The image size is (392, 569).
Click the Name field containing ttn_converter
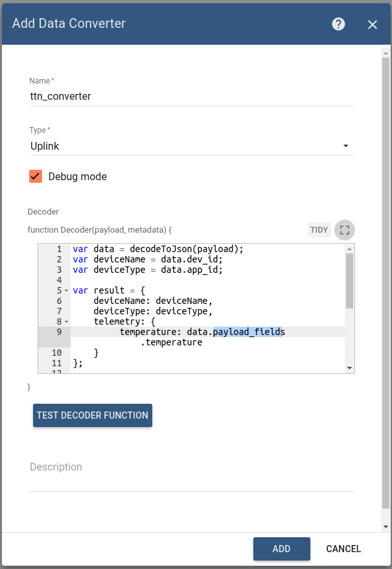coord(191,96)
